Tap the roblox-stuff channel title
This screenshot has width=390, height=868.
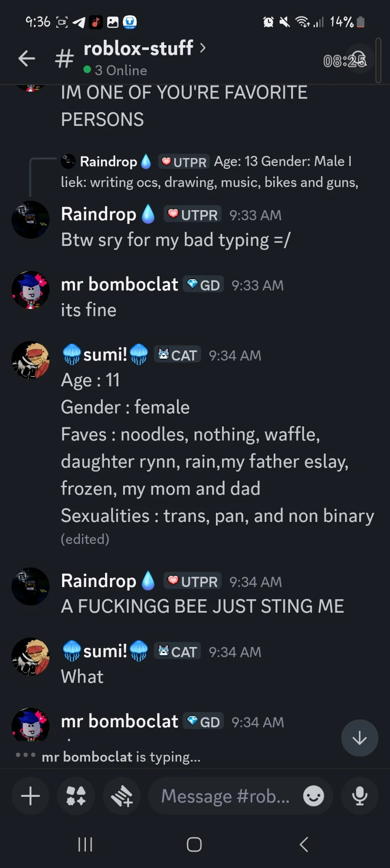tap(138, 48)
